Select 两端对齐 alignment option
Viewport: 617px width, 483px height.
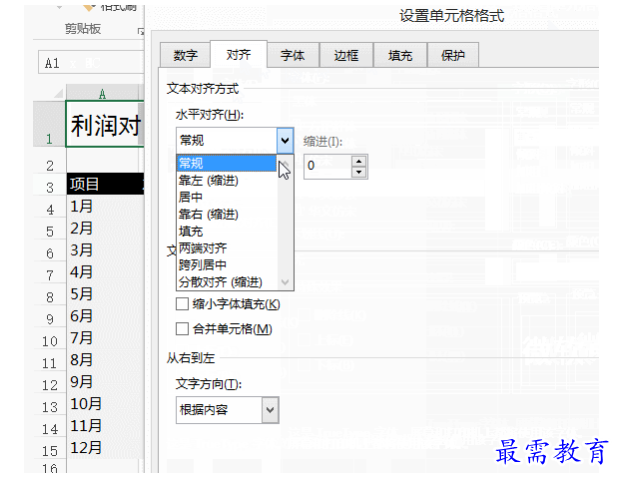[x=226, y=248]
